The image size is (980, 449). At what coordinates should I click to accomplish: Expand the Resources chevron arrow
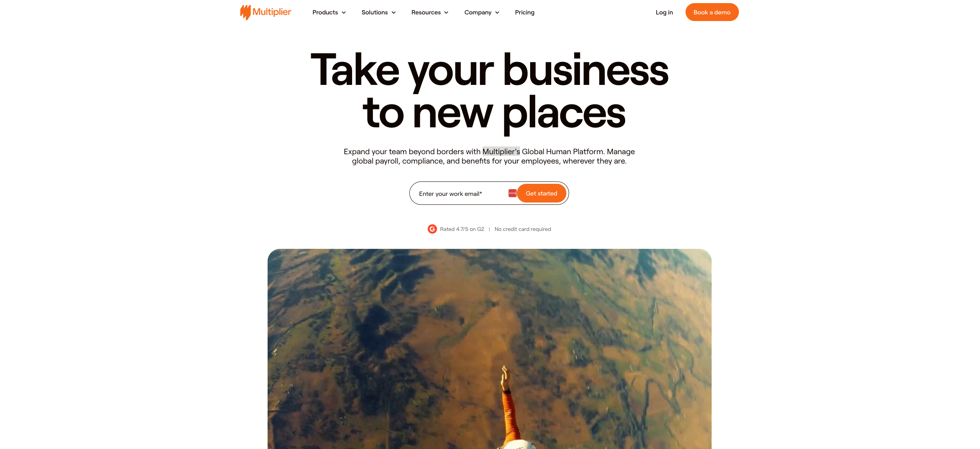446,12
